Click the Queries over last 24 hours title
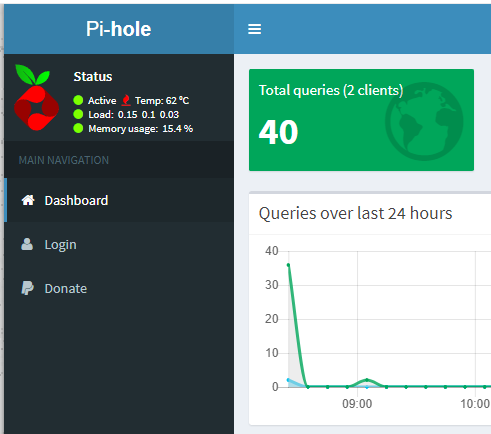The width and height of the screenshot is (491, 434). point(355,213)
